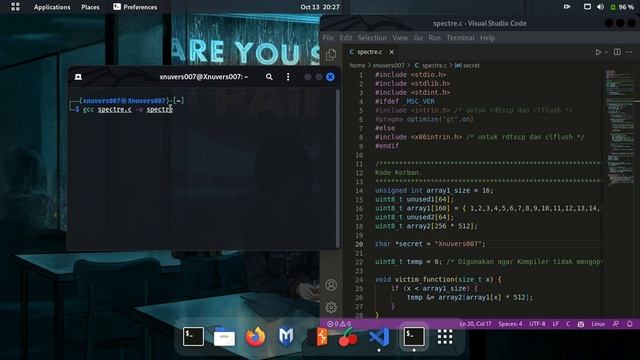
Task: Open the VS Code Help menu
Action: (487, 38)
